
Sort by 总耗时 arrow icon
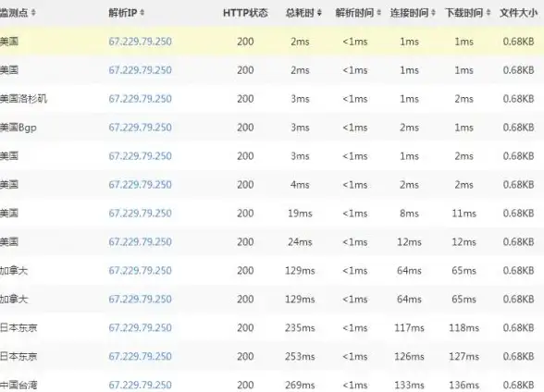(x=319, y=13)
